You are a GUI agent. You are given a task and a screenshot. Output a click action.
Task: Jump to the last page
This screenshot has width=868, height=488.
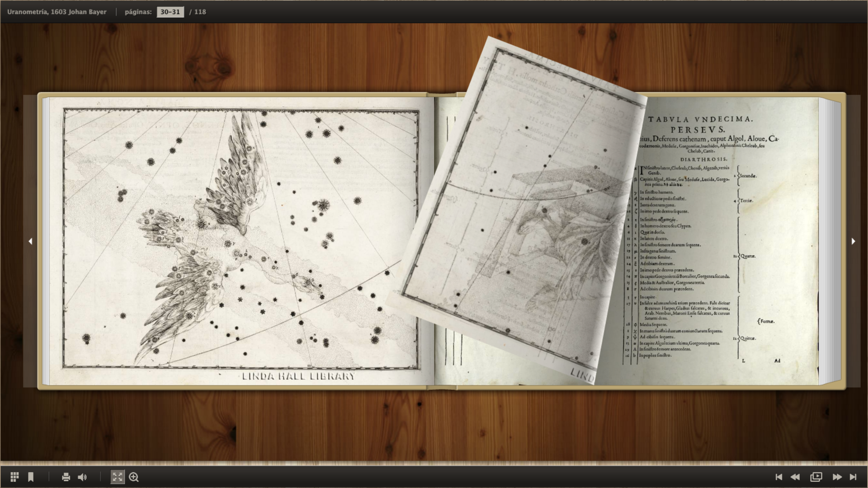tap(853, 477)
